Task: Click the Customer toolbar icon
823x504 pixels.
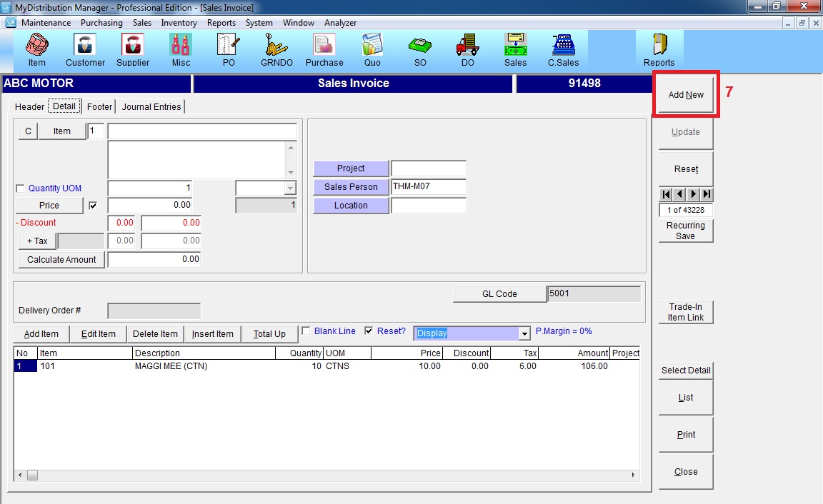Action: point(85,46)
